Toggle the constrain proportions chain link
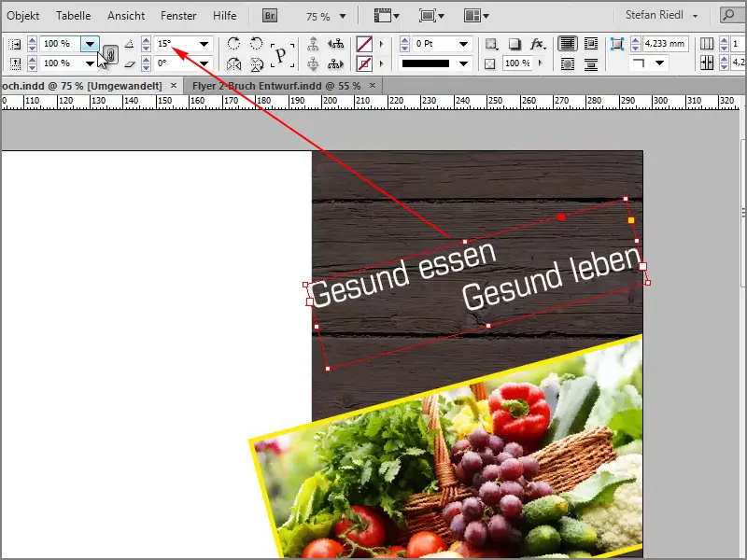 110,54
